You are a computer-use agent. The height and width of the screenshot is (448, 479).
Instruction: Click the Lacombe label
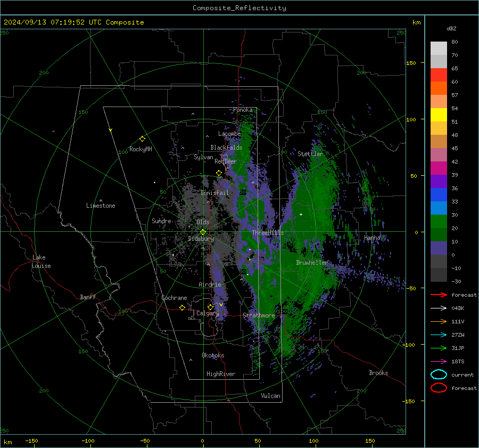tap(229, 134)
